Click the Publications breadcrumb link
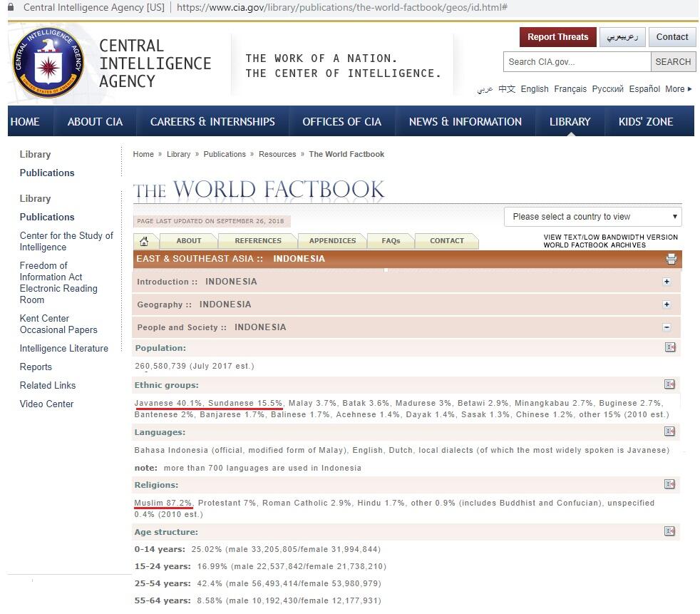Image resolution: width=700 pixels, height=614 pixels. point(225,154)
